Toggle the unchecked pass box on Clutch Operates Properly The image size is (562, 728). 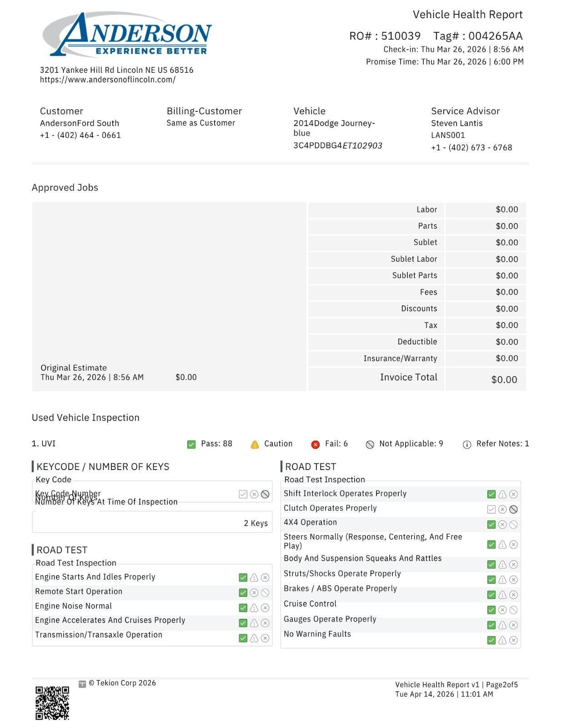(491, 509)
